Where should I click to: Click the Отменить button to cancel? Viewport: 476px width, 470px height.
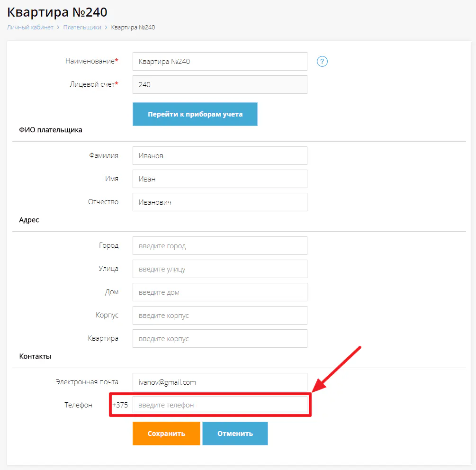click(235, 433)
